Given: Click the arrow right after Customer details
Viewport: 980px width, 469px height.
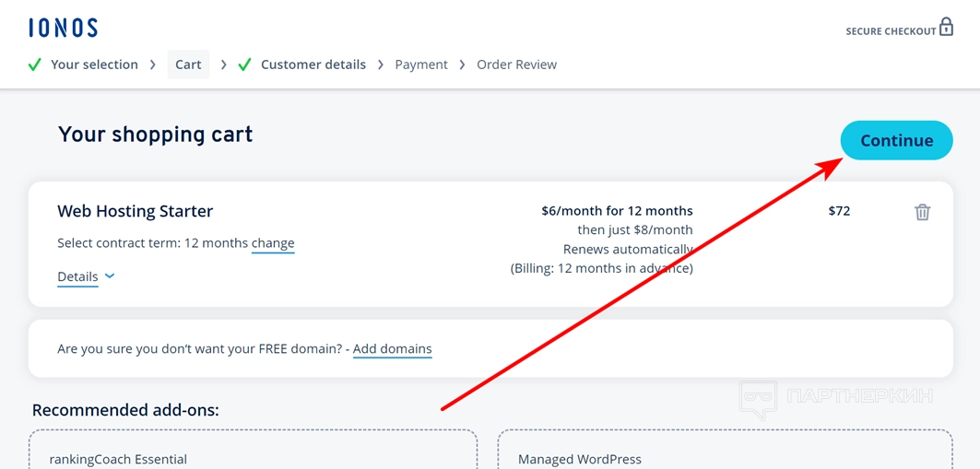Looking at the screenshot, I should point(380,64).
